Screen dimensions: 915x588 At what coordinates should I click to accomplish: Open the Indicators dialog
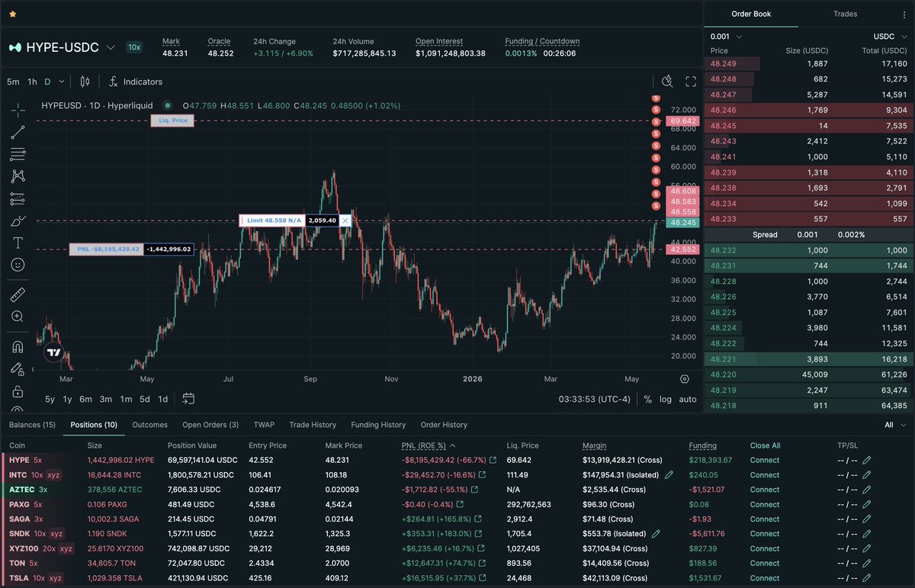tap(136, 82)
